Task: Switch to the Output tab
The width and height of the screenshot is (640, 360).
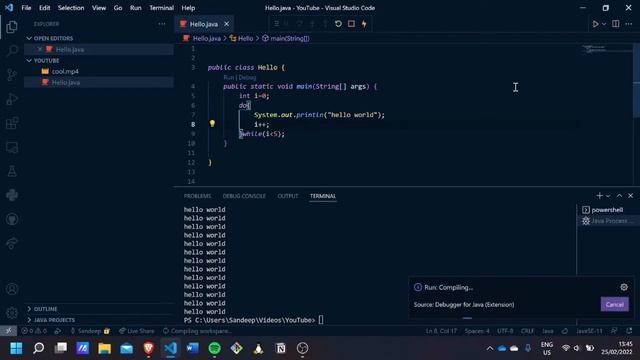Action: tap(288, 196)
